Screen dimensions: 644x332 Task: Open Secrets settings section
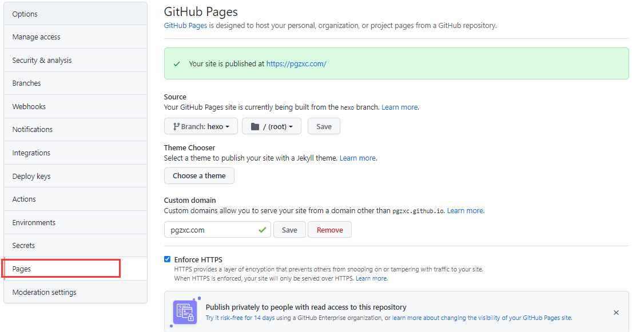coord(75,245)
